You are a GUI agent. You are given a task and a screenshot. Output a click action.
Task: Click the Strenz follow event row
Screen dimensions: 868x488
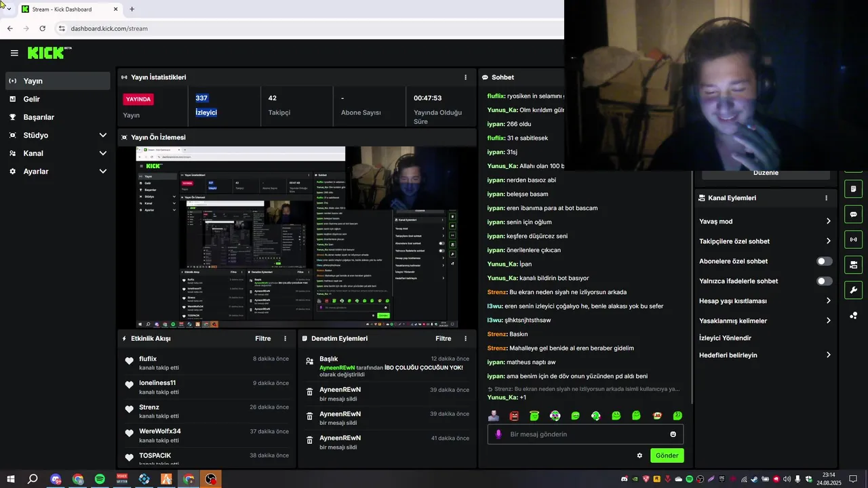point(207,411)
